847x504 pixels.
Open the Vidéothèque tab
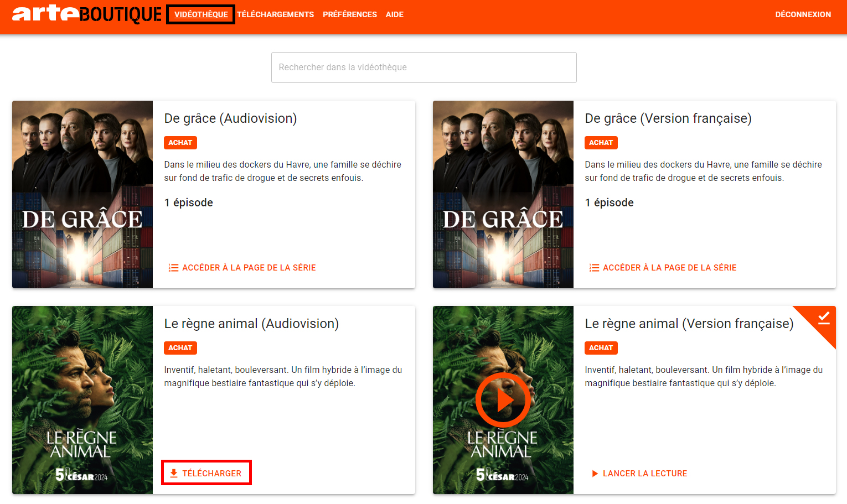coord(201,14)
